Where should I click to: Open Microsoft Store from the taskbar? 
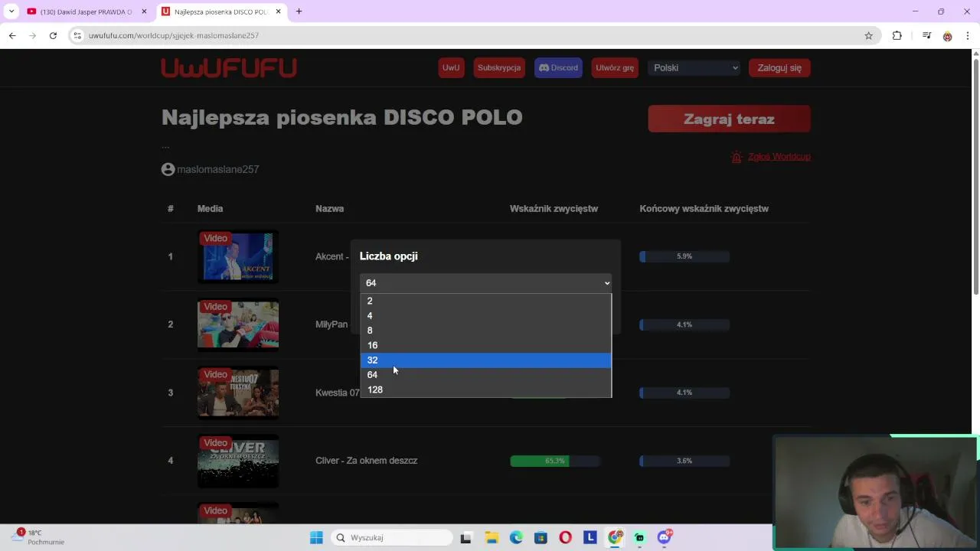541,538
